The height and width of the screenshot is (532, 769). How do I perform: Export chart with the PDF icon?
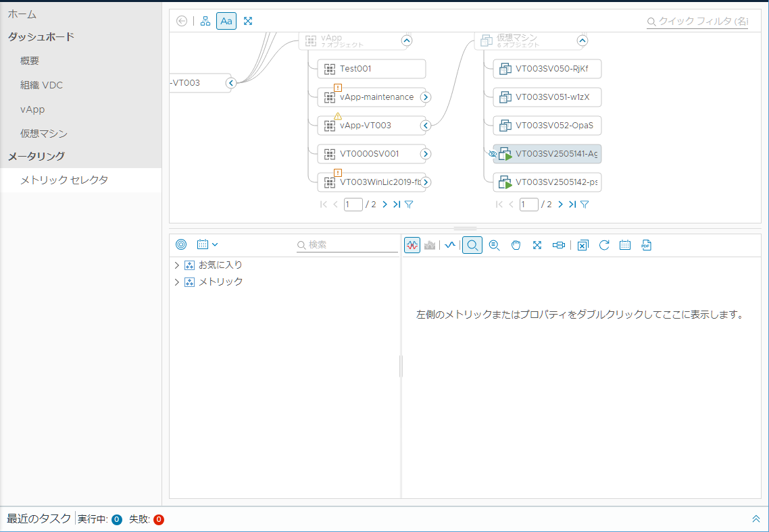coord(647,245)
